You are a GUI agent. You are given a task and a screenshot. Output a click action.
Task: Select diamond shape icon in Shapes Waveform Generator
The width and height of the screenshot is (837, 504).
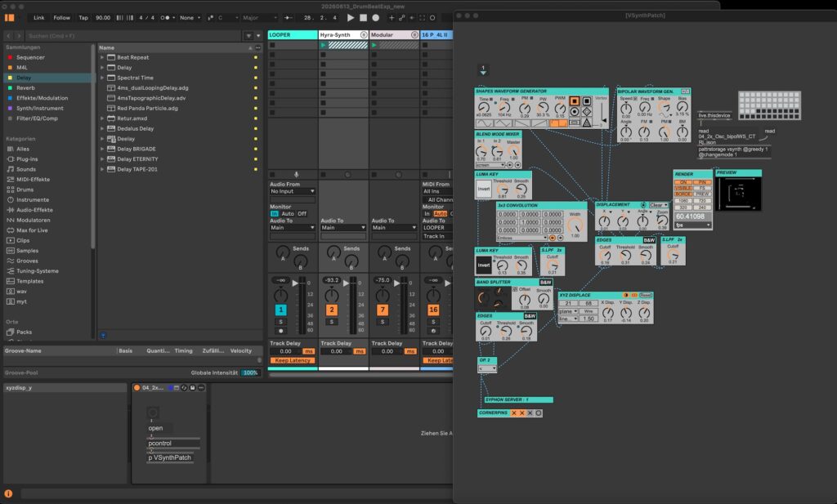[x=586, y=111]
